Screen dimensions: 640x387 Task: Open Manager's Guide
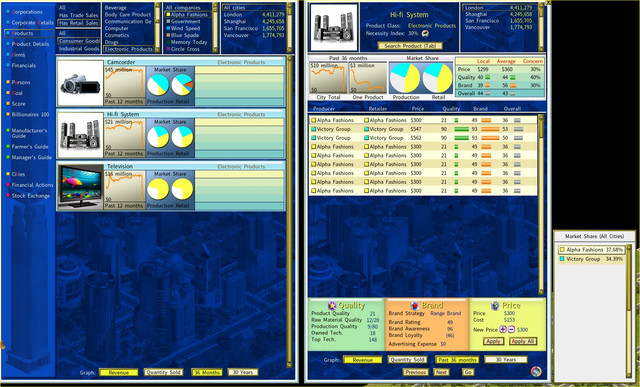tap(31, 157)
